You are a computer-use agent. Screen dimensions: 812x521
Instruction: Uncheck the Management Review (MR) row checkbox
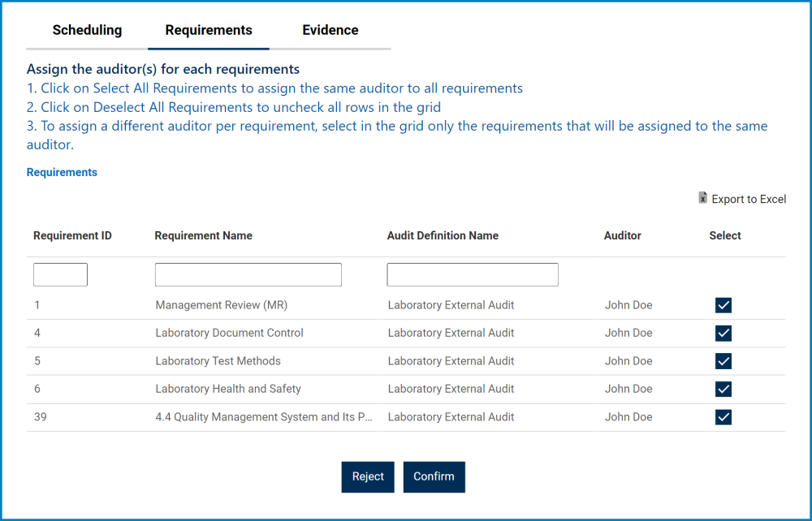[x=723, y=305]
